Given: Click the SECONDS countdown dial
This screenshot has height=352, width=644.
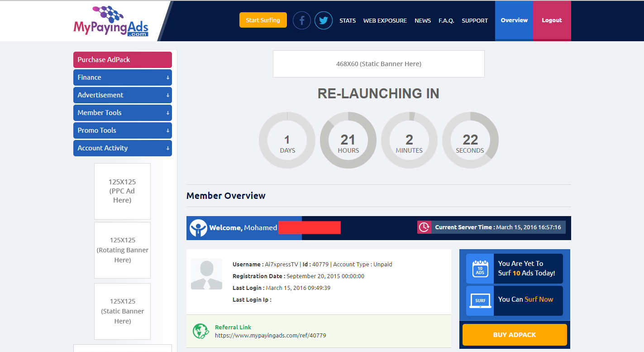Looking at the screenshot, I should pos(470,140).
